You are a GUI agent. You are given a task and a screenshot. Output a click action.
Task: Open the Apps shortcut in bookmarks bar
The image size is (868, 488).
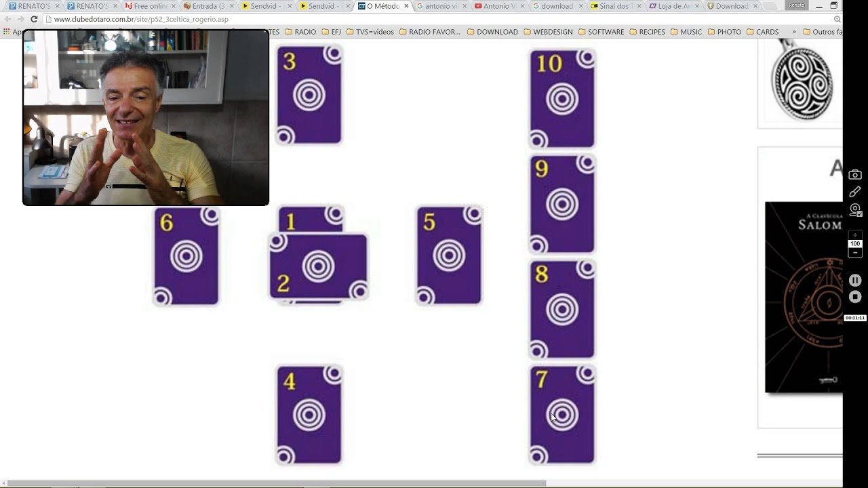click(12, 32)
